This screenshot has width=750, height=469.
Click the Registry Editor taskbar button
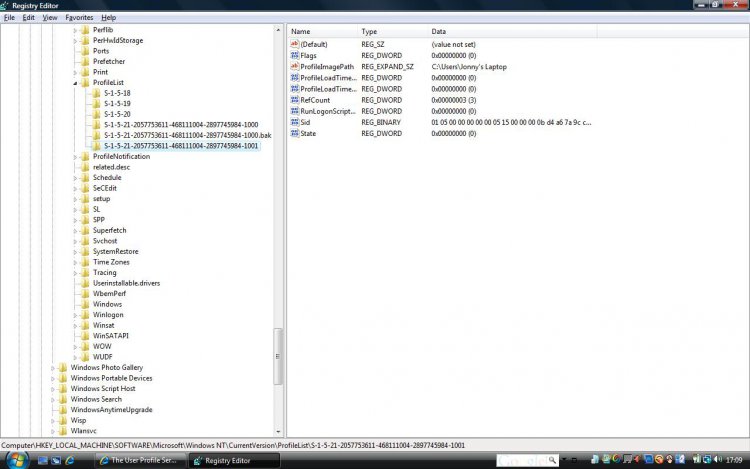(x=234, y=460)
